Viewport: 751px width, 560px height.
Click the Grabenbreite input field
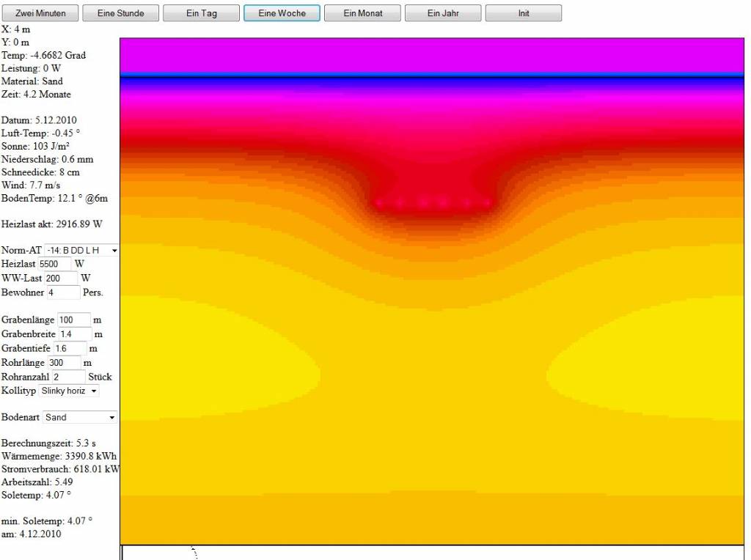[x=75, y=334]
